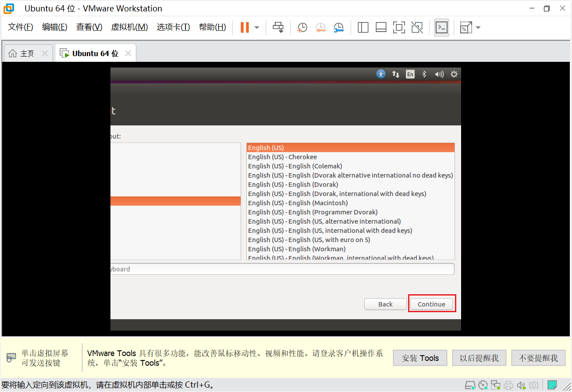Click the 不要提醒我 button
Viewport: 572px width, 392px height.
pos(538,358)
